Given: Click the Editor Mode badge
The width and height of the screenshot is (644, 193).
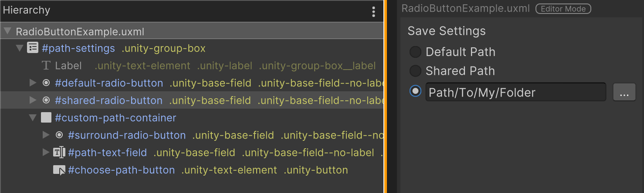Looking at the screenshot, I should tap(563, 9).
